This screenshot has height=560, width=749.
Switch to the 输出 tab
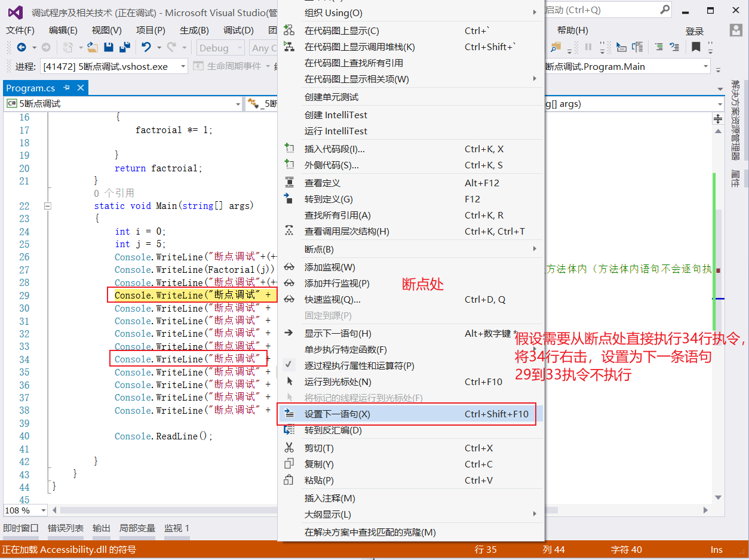[x=102, y=528]
